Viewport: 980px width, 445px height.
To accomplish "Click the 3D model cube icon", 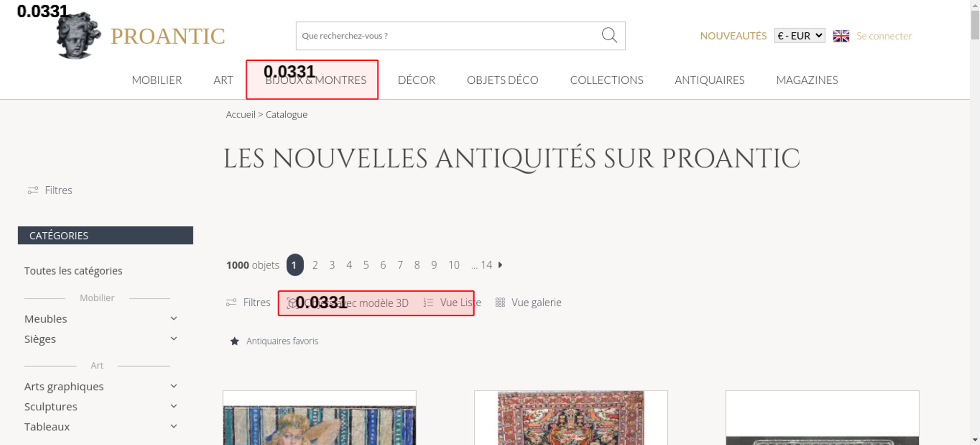I will 293,303.
